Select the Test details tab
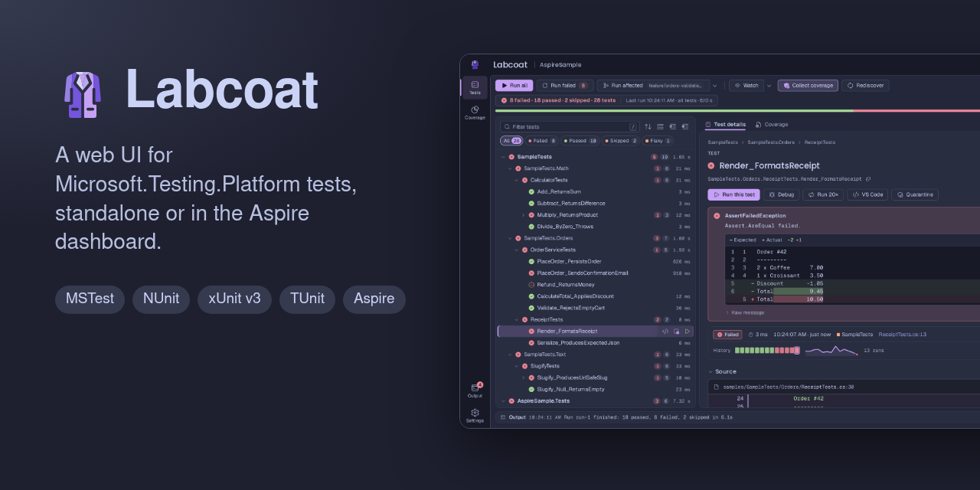980x490 pixels. tap(725, 124)
